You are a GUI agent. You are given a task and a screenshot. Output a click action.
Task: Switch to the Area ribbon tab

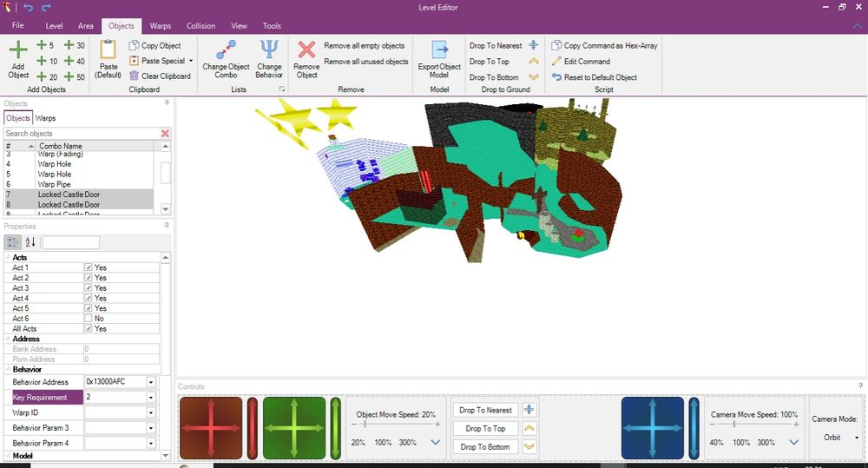click(x=85, y=26)
